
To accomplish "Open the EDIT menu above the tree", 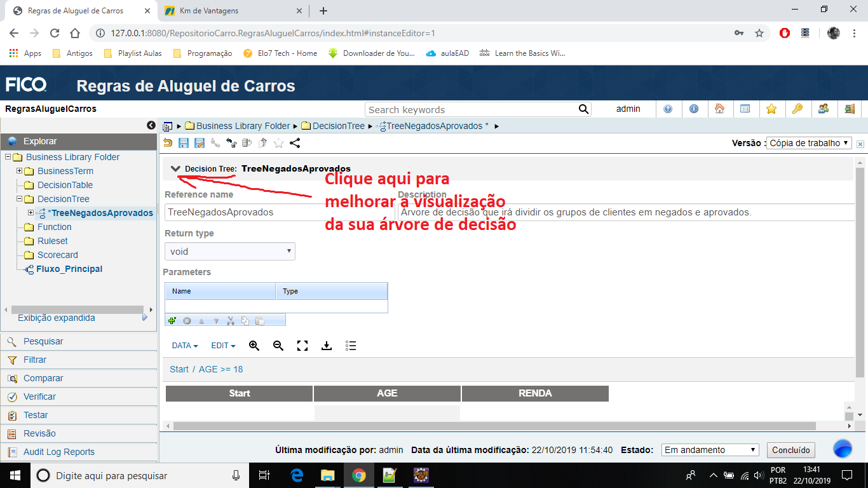I will coord(221,346).
